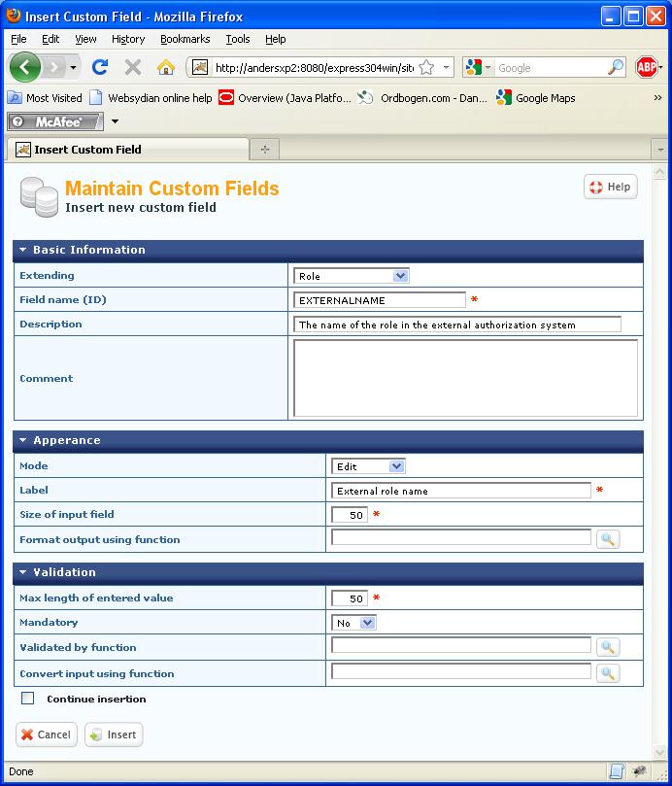Image resolution: width=672 pixels, height=786 pixels.
Task: Click the Help button with lifebuoy icon
Action: pyautogui.click(x=611, y=187)
